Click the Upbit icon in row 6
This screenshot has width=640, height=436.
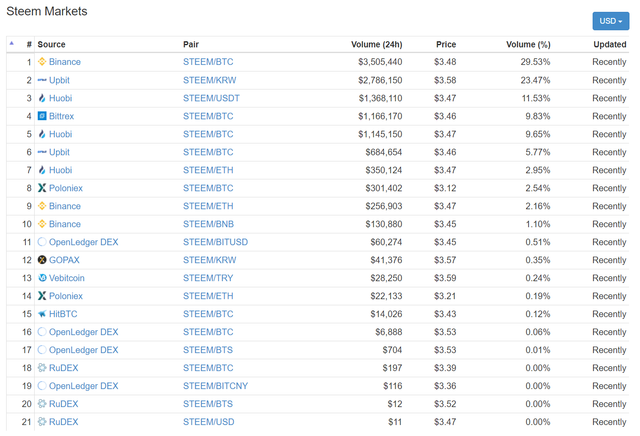(42, 152)
